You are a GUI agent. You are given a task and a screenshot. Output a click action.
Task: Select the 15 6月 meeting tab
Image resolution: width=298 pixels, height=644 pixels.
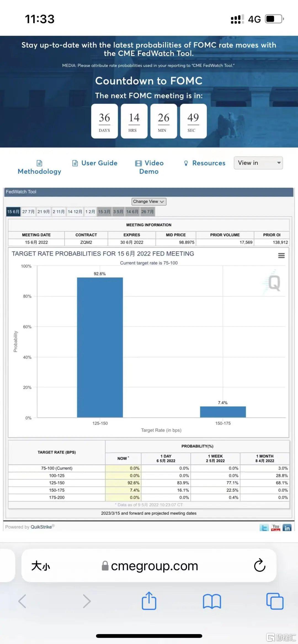[x=13, y=212]
